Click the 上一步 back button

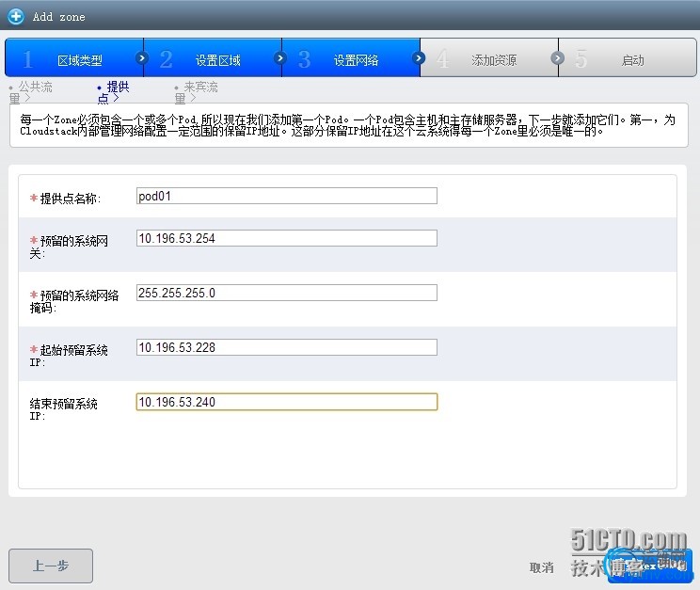51,566
